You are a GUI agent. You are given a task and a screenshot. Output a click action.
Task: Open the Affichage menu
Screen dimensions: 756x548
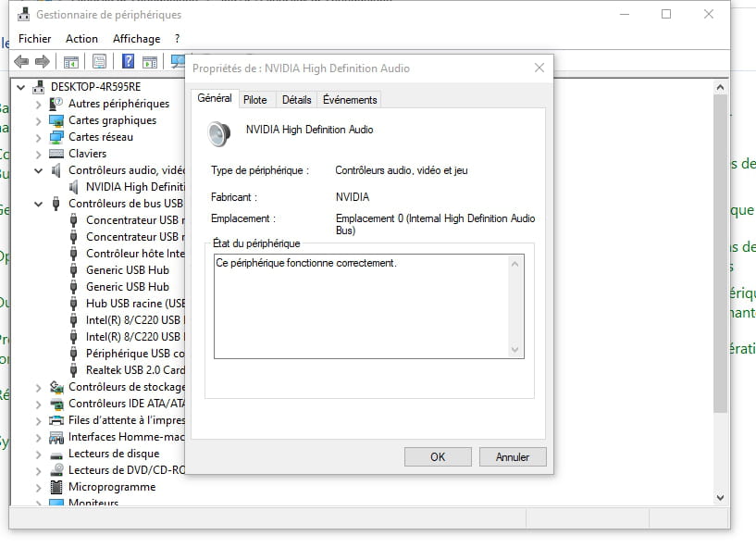click(x=136, y=39)
